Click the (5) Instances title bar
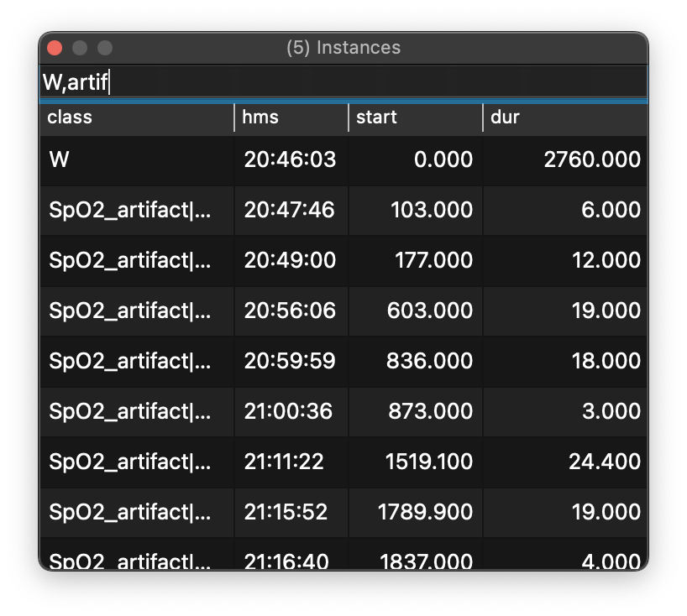 (x=344, y=48)
